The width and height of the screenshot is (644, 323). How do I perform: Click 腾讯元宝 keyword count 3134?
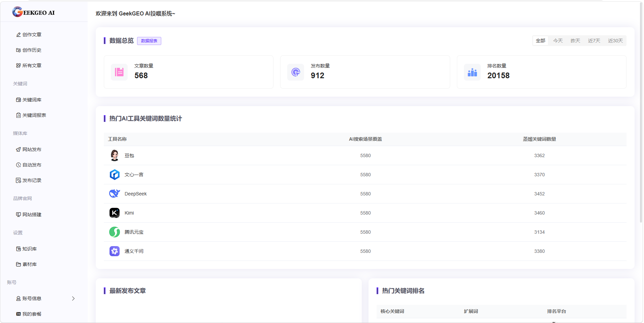click(x=540, y=232)
